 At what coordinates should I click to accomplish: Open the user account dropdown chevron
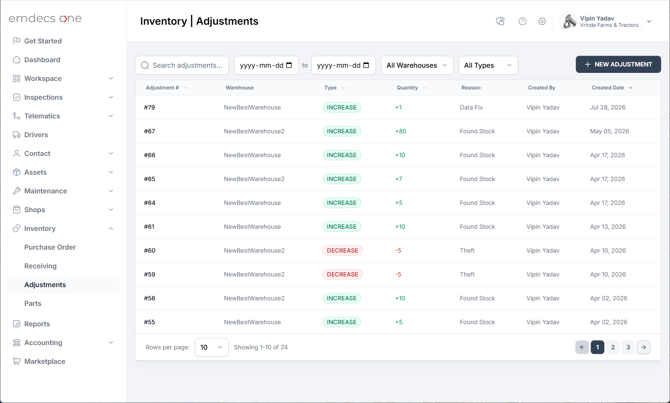649,21
